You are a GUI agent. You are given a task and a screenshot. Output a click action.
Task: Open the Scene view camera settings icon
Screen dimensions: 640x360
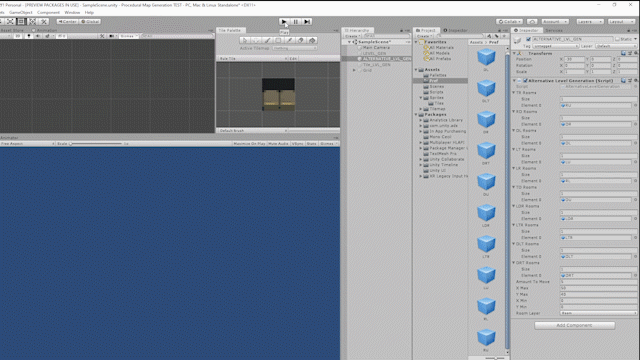(111, 36)
